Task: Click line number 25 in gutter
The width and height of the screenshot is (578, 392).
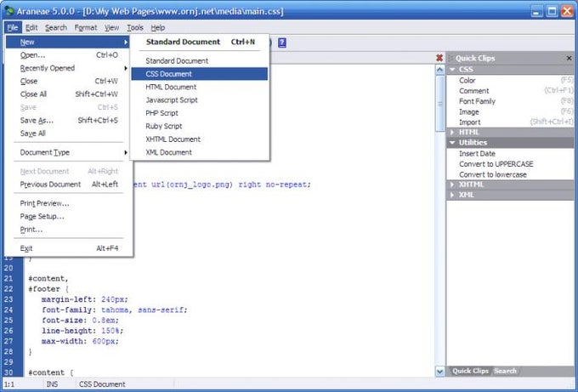Action: click(x=8, y=320)
